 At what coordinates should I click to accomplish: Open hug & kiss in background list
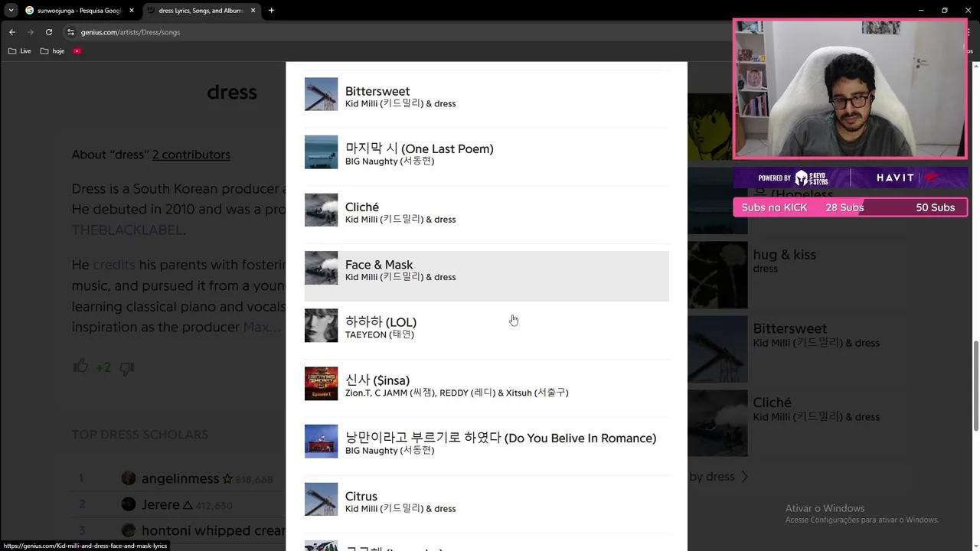pyautogui.click(x=784, y=255)
